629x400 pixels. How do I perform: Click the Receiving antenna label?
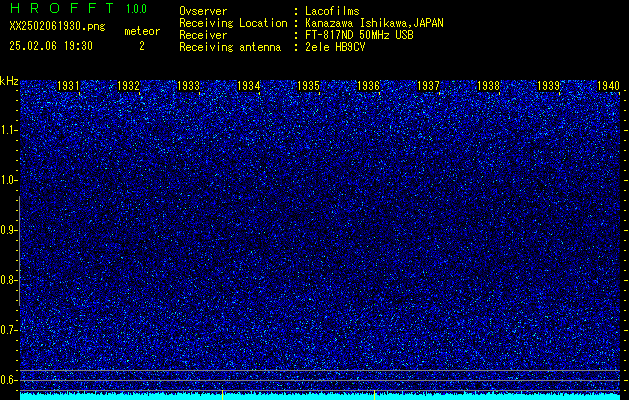click(x=230, y=47)
